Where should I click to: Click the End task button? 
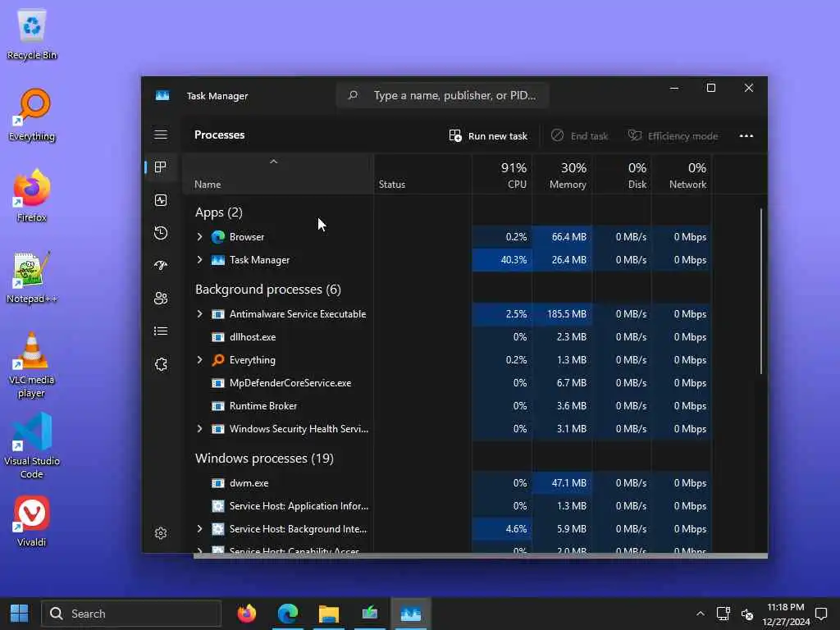pyautogui.click(x=580, y=136)
